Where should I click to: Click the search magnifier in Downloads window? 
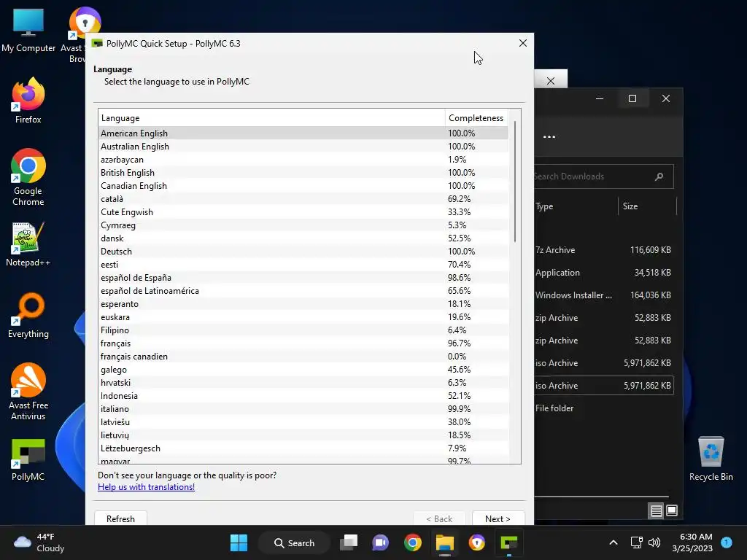[659, 176]
